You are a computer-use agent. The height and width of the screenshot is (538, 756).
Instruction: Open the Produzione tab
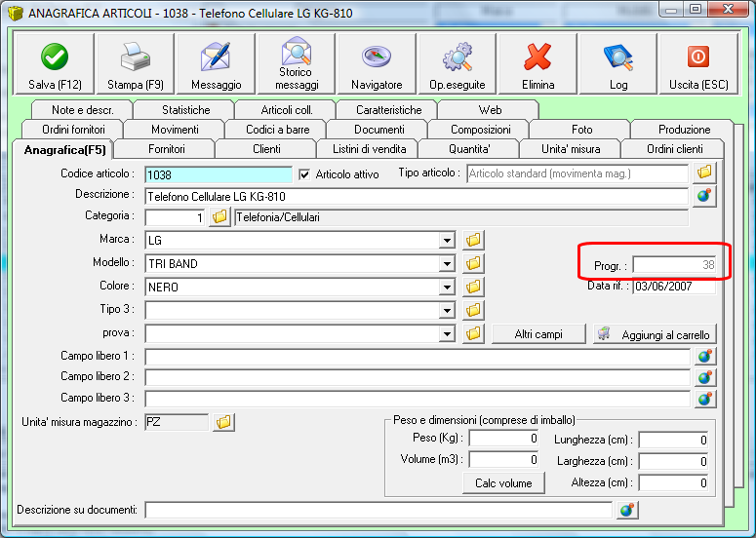(684, 130)
